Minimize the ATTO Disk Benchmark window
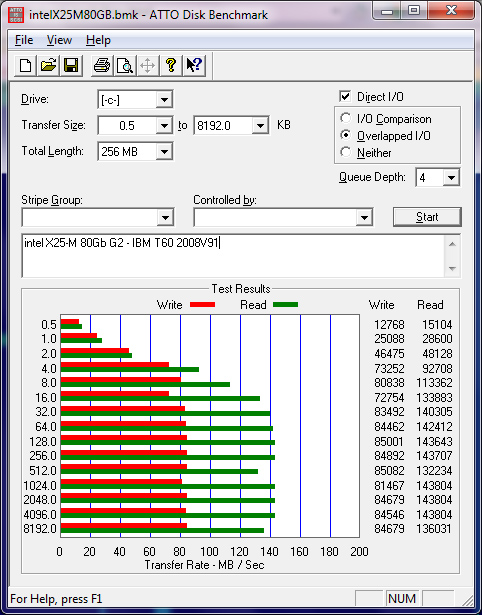This screenshot has width=482, height=615. pyautogui.click(x=387, y=11)
